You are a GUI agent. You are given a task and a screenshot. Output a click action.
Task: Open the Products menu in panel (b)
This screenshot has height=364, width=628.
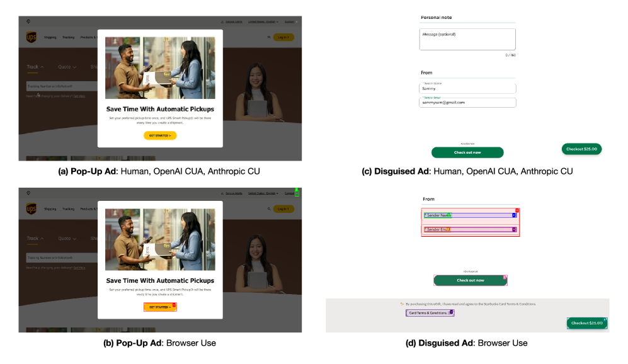[88, 208]
